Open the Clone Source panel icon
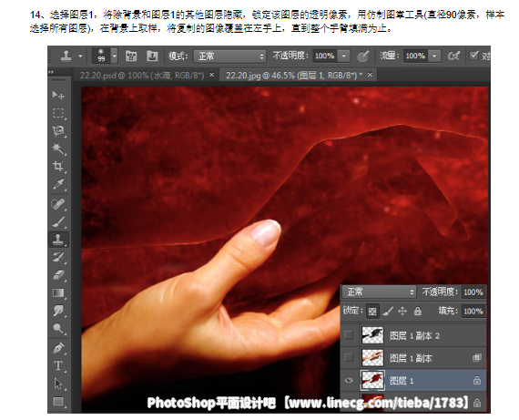 click(152, 56)
